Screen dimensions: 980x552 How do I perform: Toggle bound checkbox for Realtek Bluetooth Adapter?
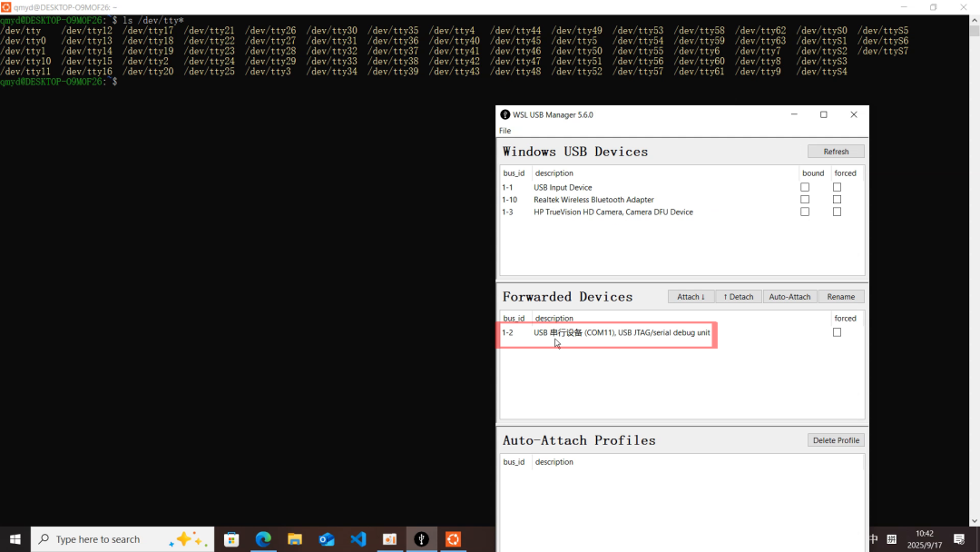tap(804, 200)
